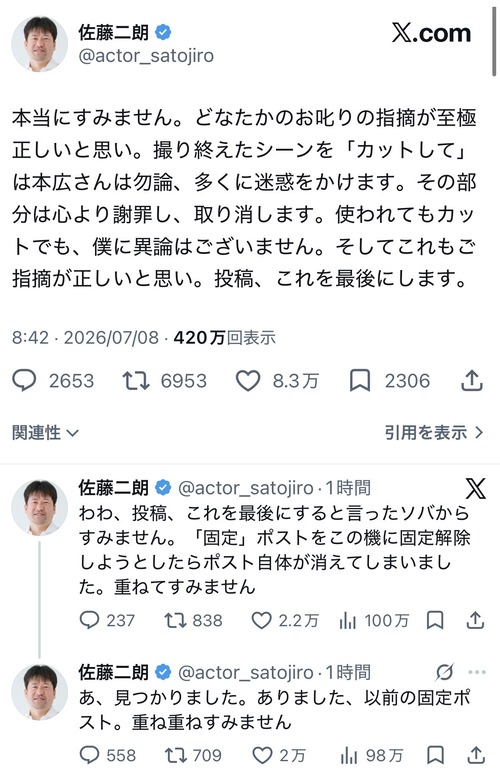Open the three-dots menu on last reply
500x779 pixels.
click(477, 672)
